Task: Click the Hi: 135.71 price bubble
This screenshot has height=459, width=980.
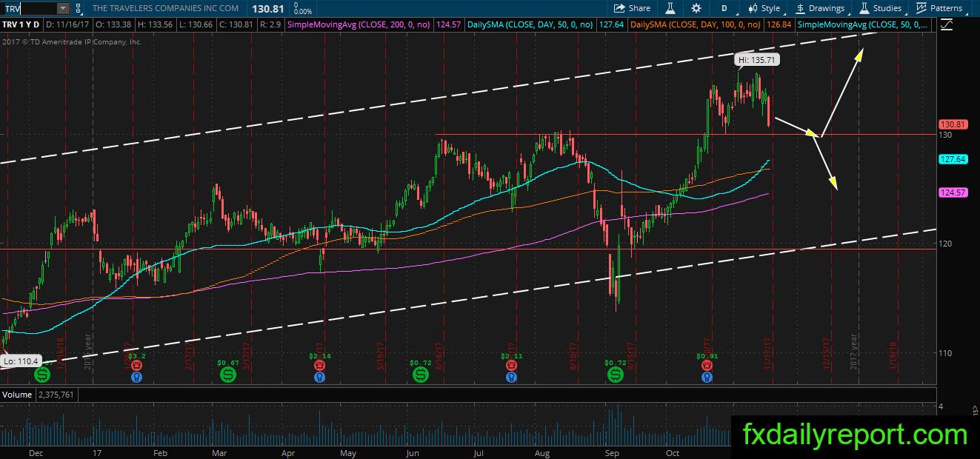Action: tap(756, 60)
